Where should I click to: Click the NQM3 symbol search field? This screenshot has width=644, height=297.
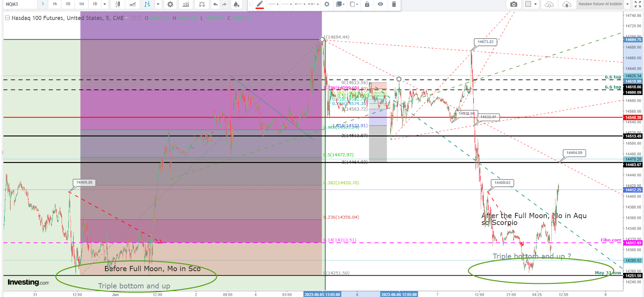[20, 4]
